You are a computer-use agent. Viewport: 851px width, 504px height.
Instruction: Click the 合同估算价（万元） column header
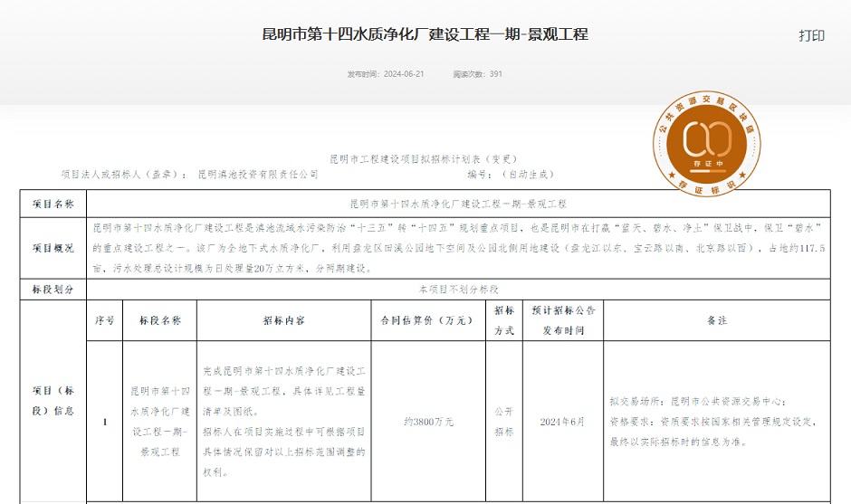(428, 320)
